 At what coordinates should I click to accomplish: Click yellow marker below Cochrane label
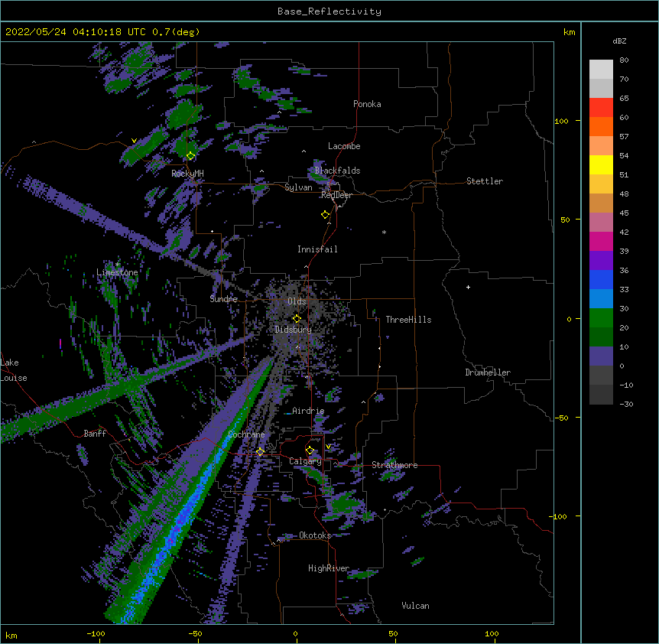point(260,452)
